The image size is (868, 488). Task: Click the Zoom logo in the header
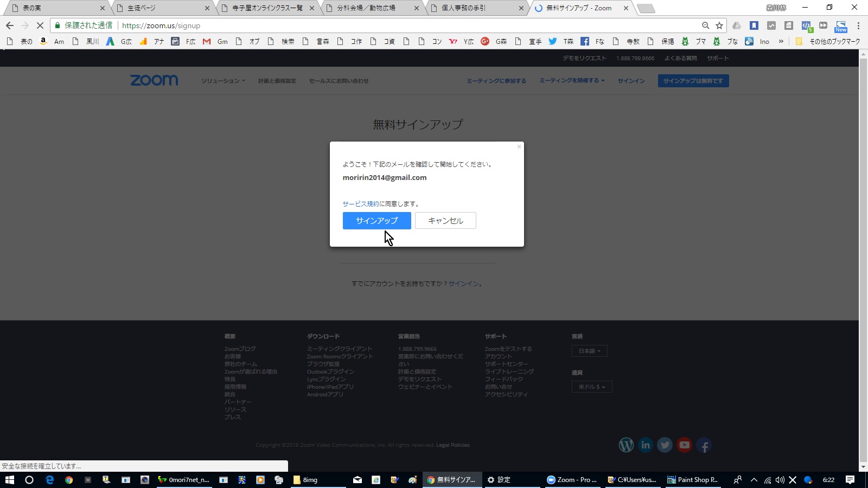154,80
